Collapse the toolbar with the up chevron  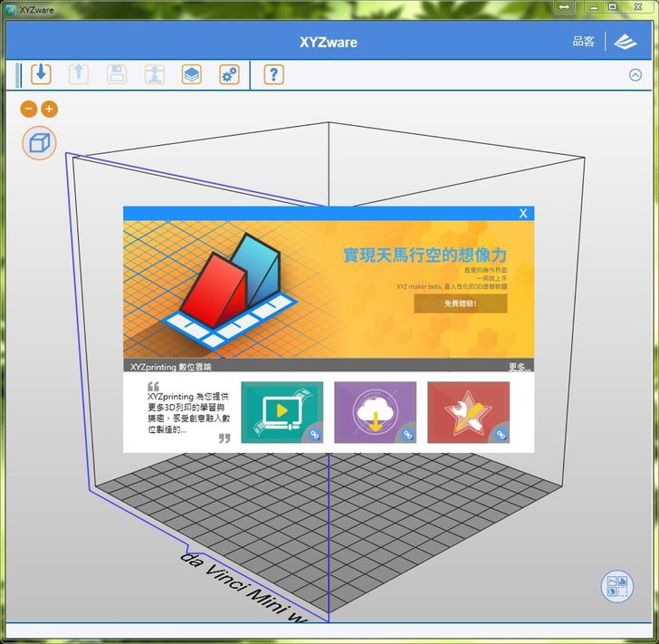(x=635, y=75)
